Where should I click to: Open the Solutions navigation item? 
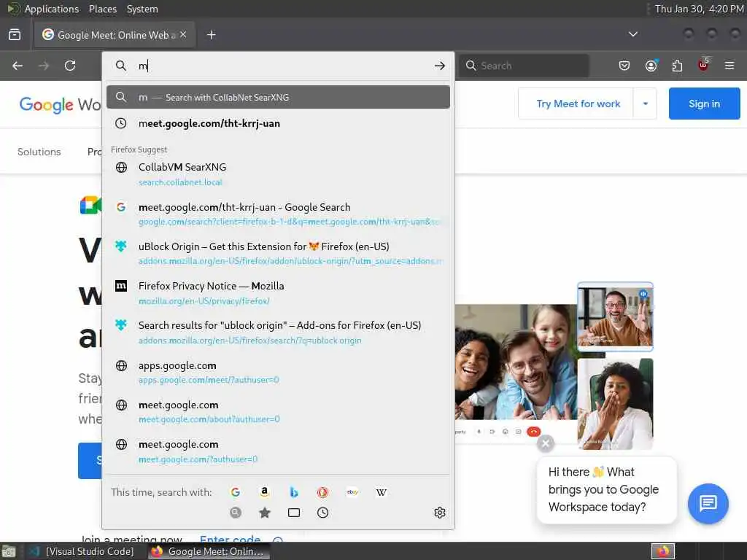(x=39, y=152)
